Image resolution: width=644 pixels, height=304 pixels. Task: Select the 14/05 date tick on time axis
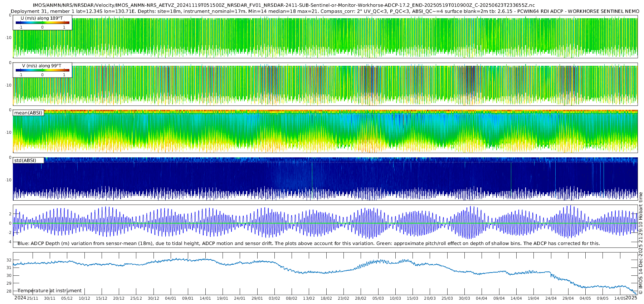coord(620,298)
